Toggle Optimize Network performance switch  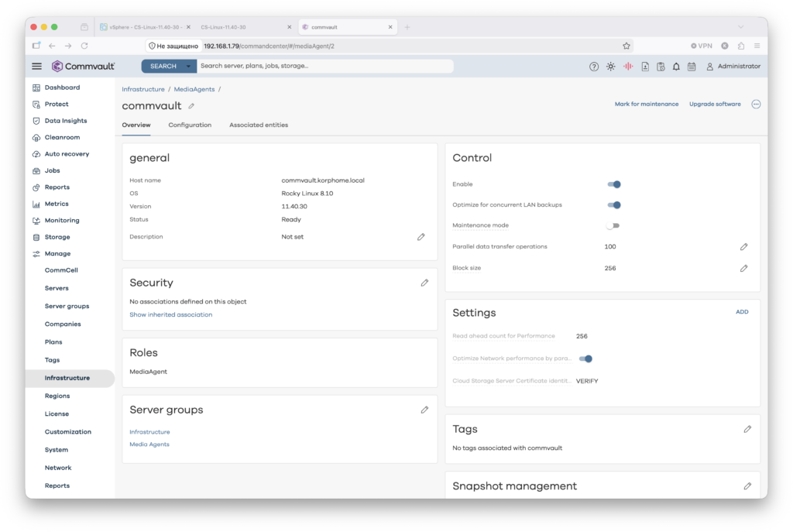coord(585,359)
